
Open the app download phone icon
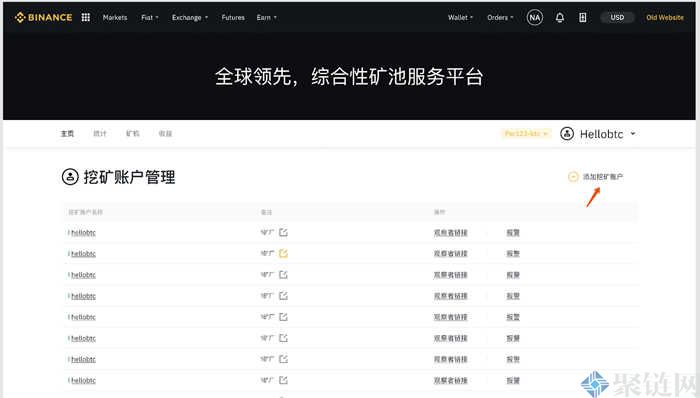pyautogui.click(x=583, y=17)
